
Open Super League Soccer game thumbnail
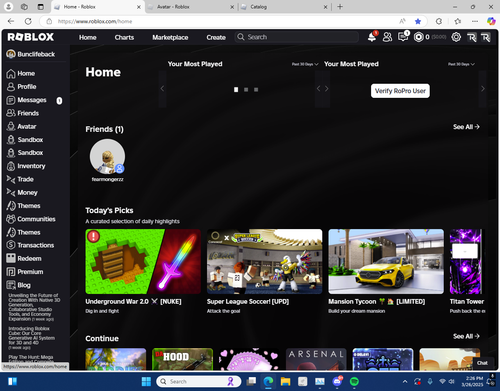click(265, 261)
